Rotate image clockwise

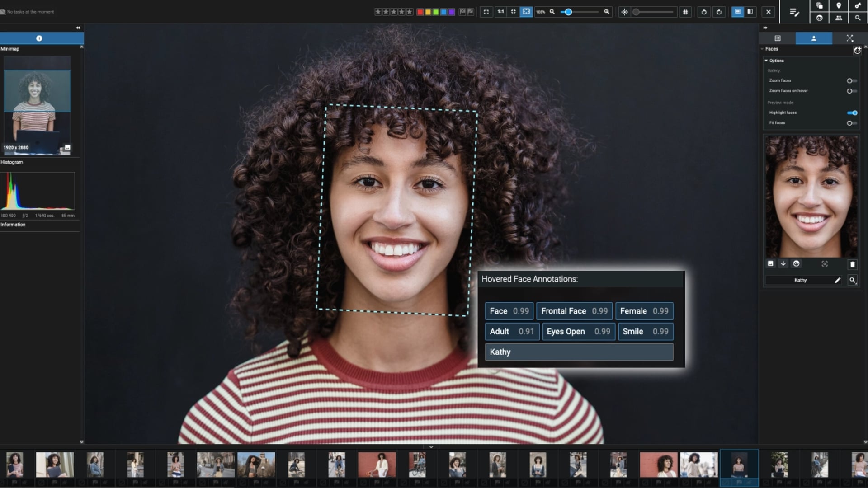point(719,12)
